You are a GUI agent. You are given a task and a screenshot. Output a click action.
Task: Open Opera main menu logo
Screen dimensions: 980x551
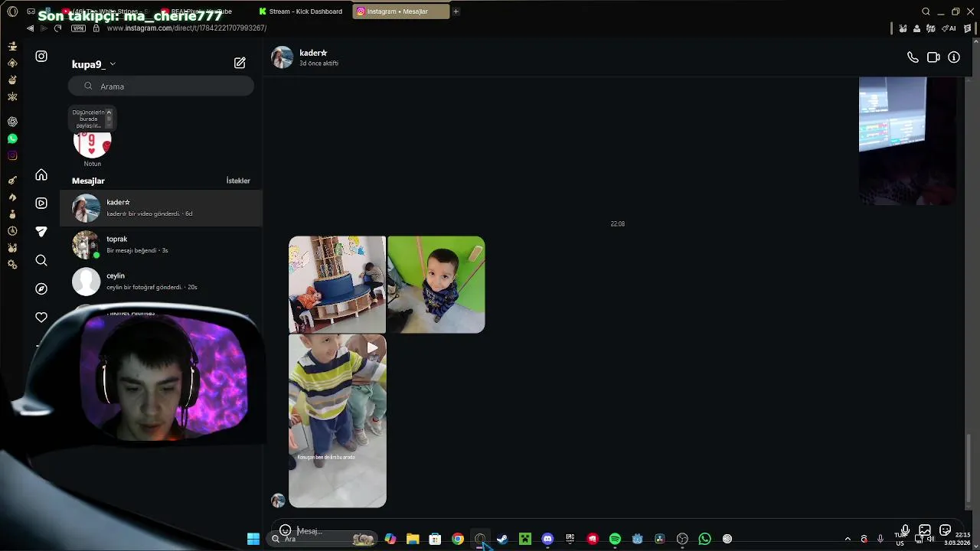(x=12, y=11)
